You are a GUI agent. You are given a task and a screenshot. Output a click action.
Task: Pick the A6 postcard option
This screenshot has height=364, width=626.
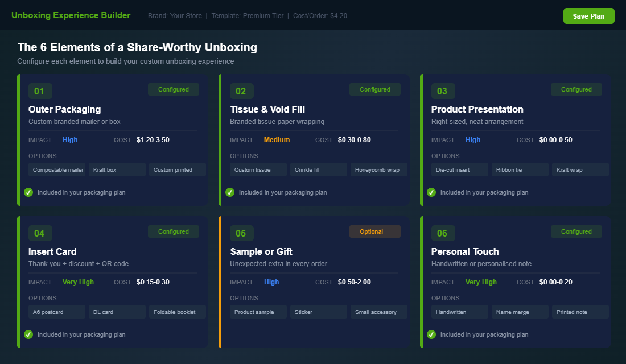pos(56,312)
